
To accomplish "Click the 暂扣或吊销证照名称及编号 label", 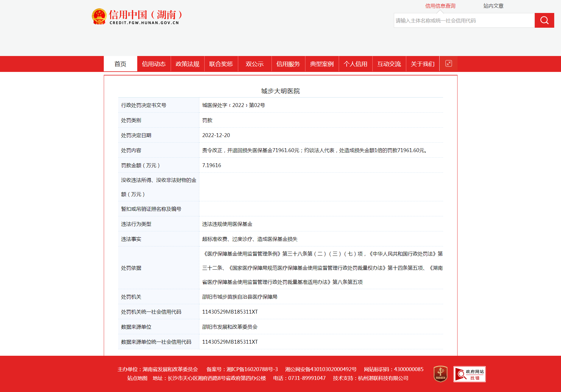I will 151,209.
